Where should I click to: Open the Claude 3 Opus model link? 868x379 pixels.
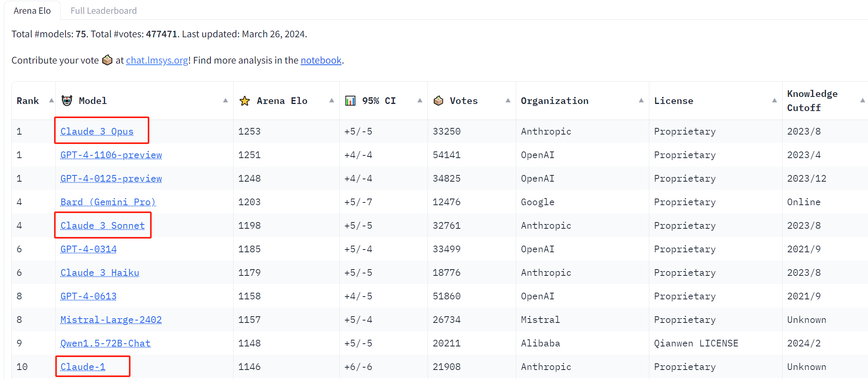[97, 131]
